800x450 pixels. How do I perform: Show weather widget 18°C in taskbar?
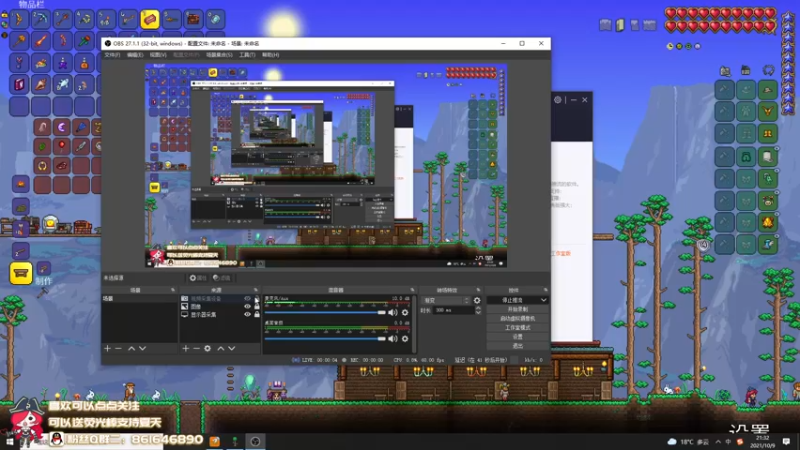688,442
